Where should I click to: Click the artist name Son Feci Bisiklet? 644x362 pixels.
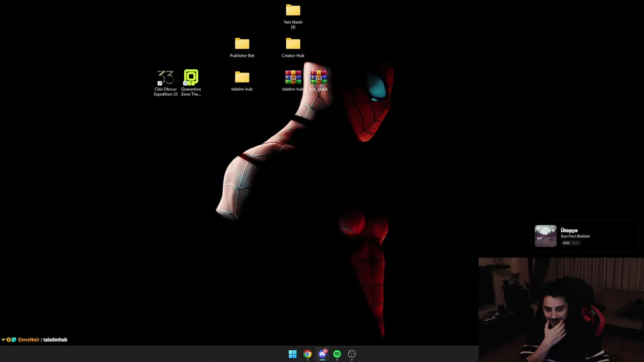(575, 236)
